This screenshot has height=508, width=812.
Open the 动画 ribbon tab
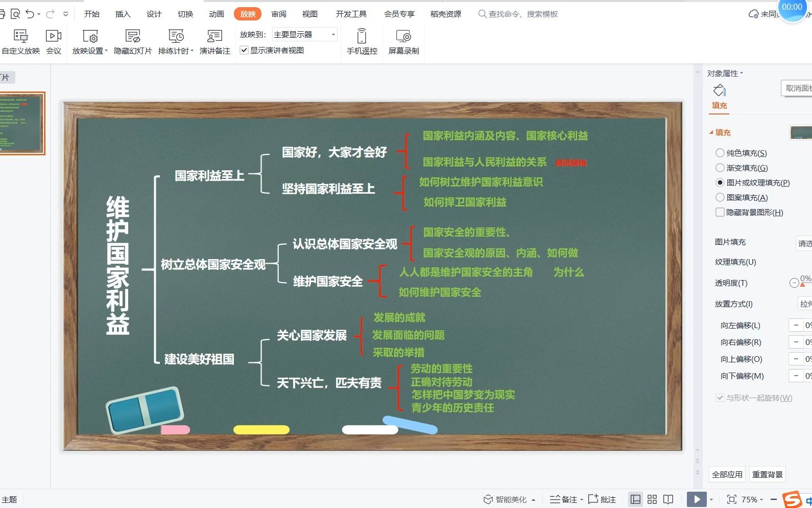point(217,14)
